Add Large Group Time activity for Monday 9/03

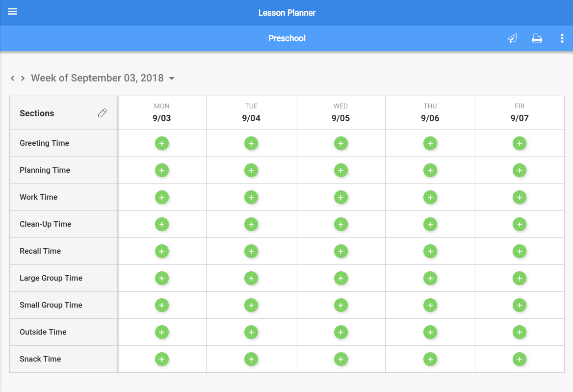(162, 278)
